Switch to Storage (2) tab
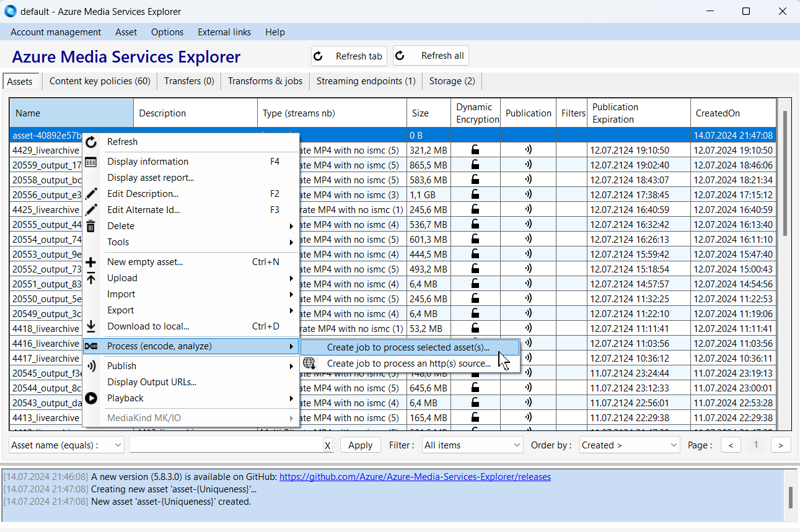800x532 pixels. tap(452, 81)
